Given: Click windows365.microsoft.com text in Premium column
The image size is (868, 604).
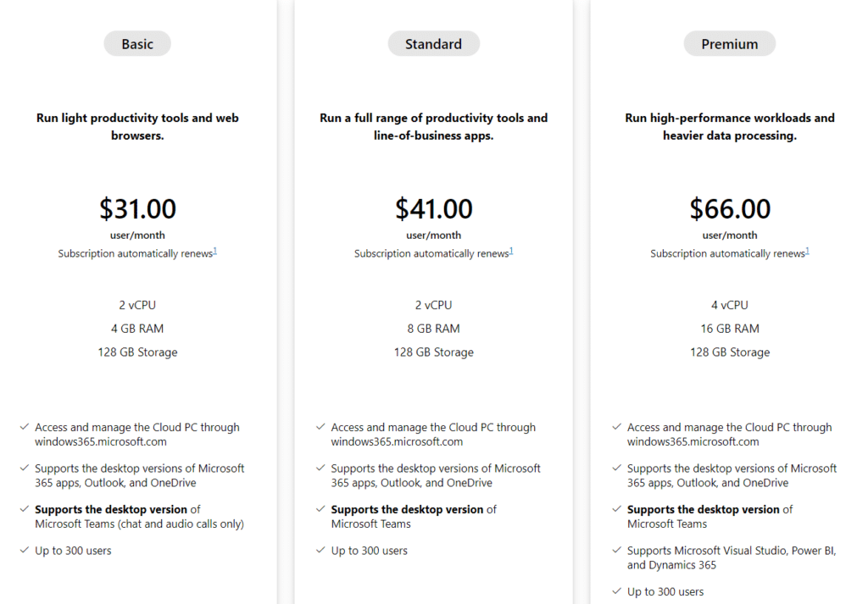Looking at the screenshot, I should [693, 442].
